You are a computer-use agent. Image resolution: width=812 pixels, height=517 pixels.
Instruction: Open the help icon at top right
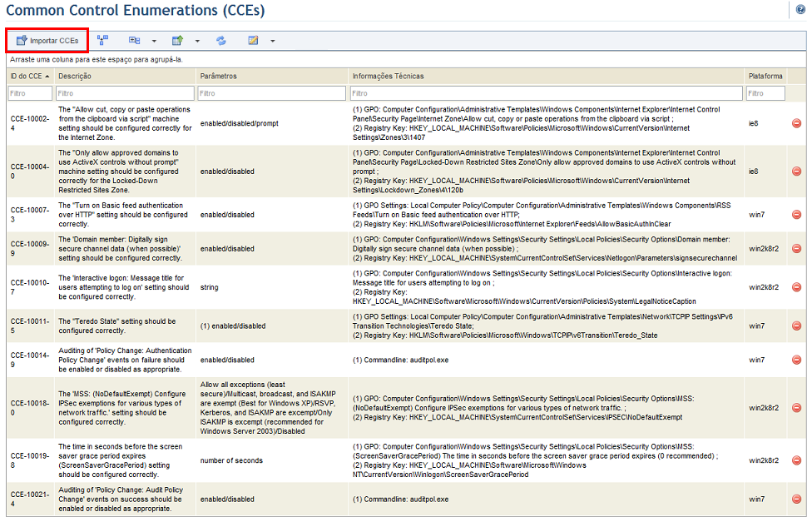pos(800,10)
